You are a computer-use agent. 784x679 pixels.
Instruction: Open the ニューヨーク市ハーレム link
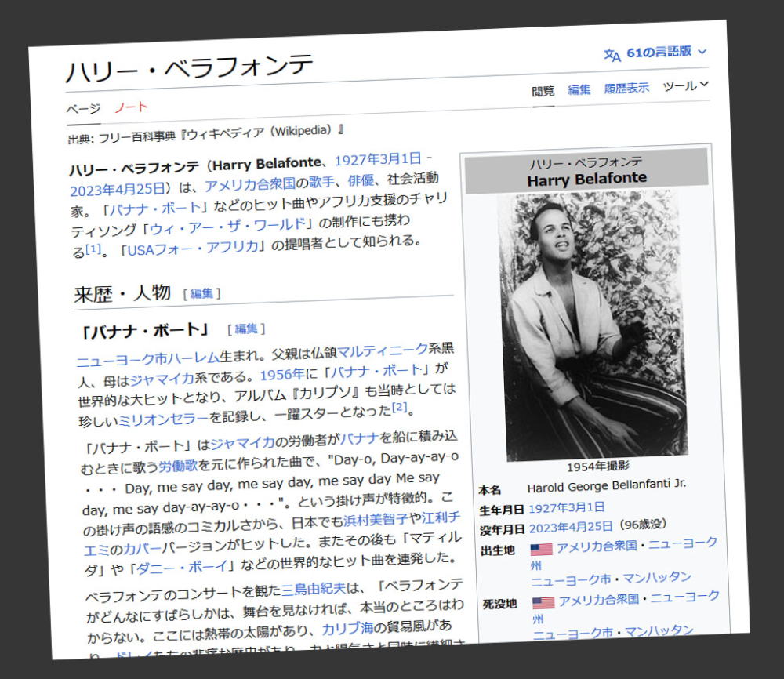148,358
